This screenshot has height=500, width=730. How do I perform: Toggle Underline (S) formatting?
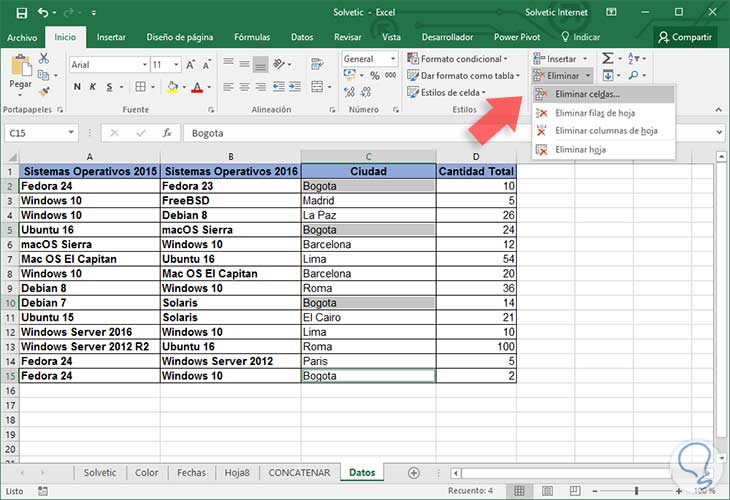108,87
